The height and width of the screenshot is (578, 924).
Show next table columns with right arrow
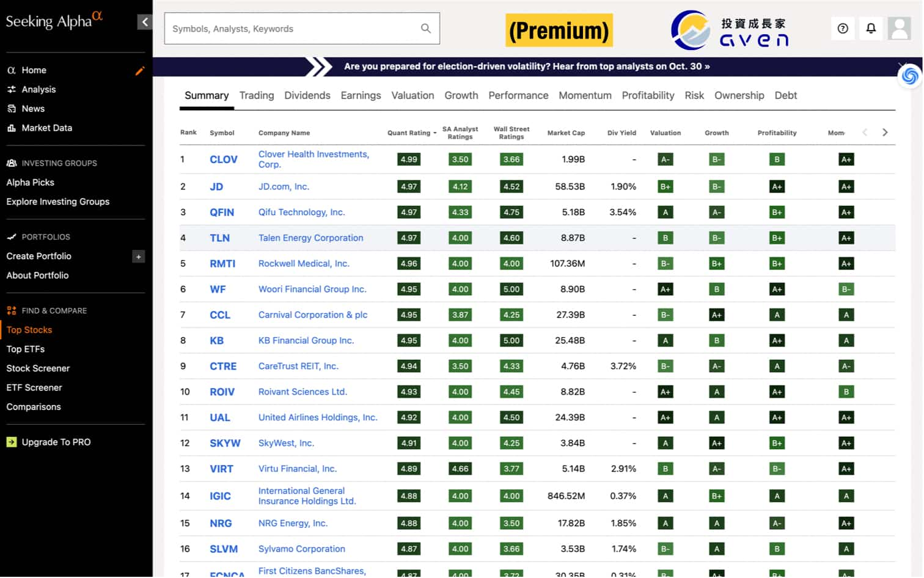coord(885,133)
